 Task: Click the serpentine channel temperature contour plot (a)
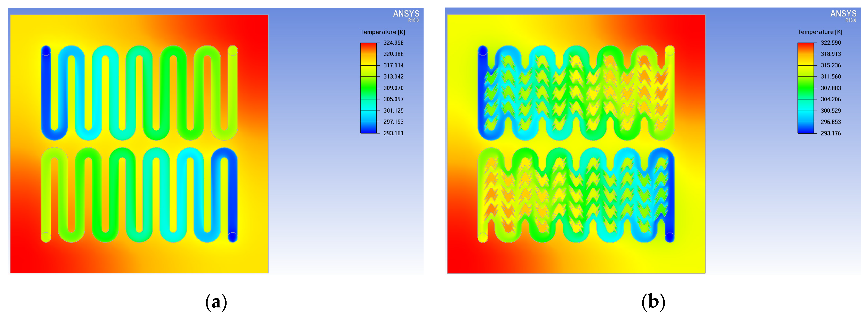[139, 144]
